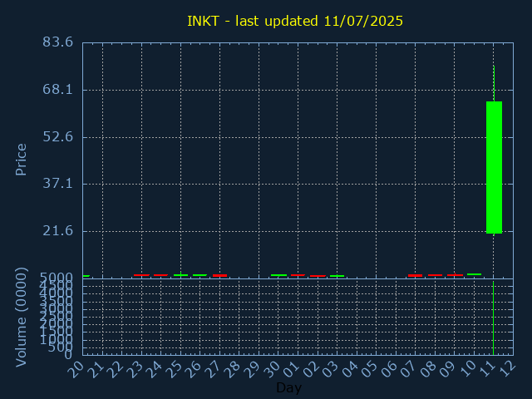The width and height of the screenshot is (532, 399).
Task: Select the 21.6 price axis label
Action: (57, 231)
